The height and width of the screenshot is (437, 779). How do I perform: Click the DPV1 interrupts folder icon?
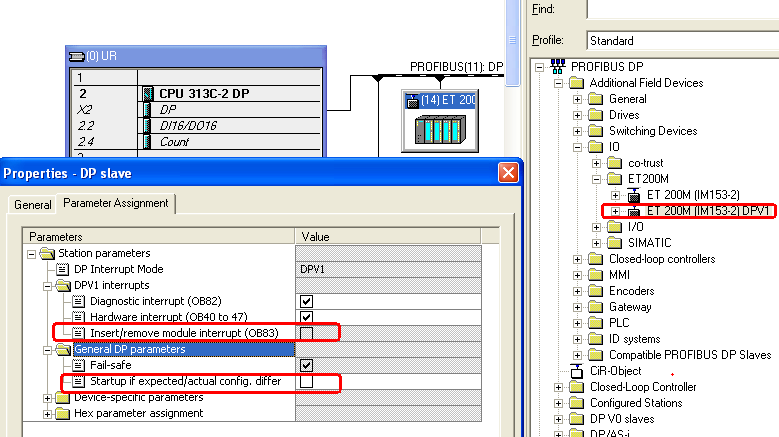[63, 285]
